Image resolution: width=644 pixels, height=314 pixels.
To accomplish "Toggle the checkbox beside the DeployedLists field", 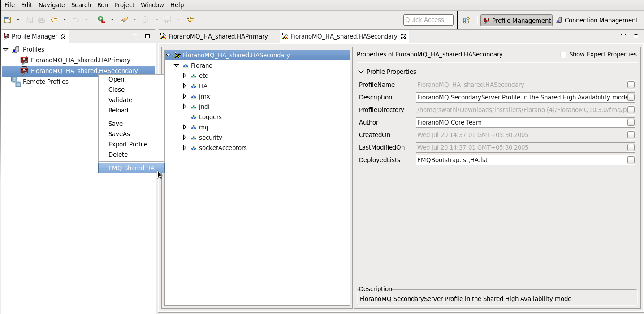I will tap(631, 160).
